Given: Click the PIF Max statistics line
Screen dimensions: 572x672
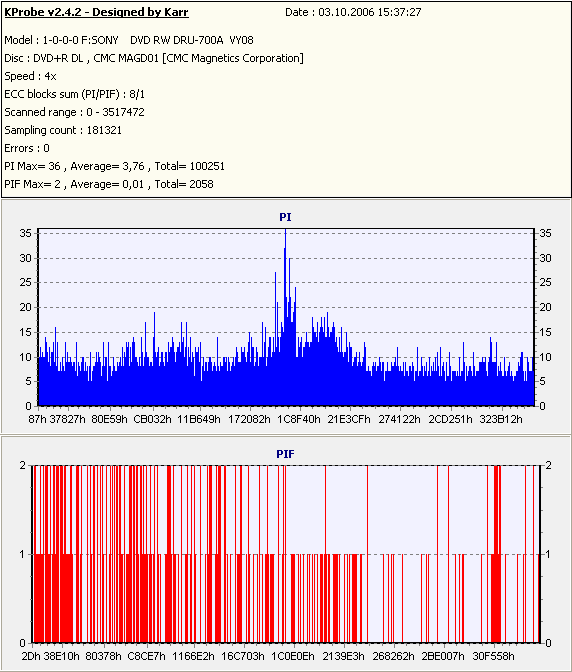Looking at the screenshot, I should click(x=109, y=184).
